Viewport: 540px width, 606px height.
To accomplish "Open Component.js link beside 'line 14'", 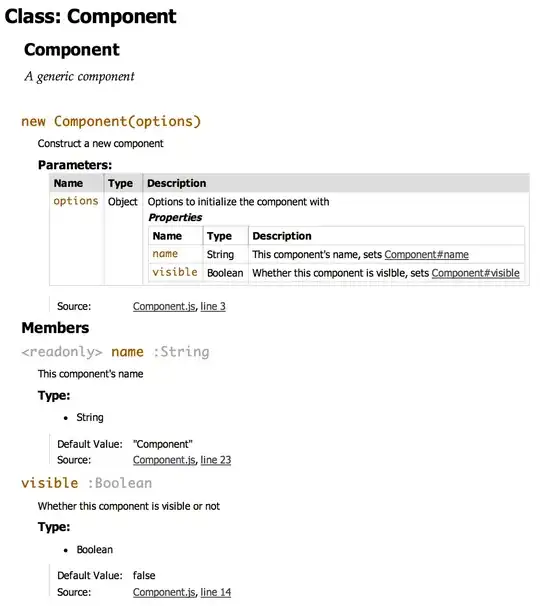I will click(x=164, y=592).
